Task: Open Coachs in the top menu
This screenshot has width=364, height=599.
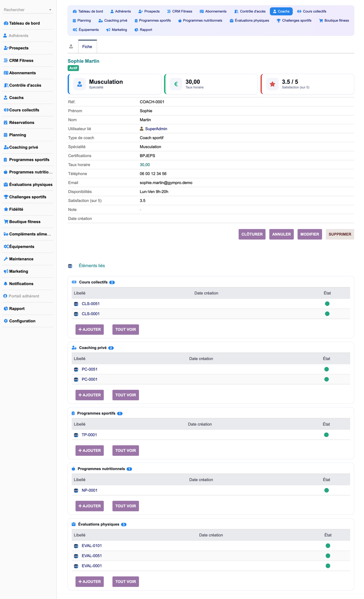Action: pyautogui.click(x=281, y=11)
